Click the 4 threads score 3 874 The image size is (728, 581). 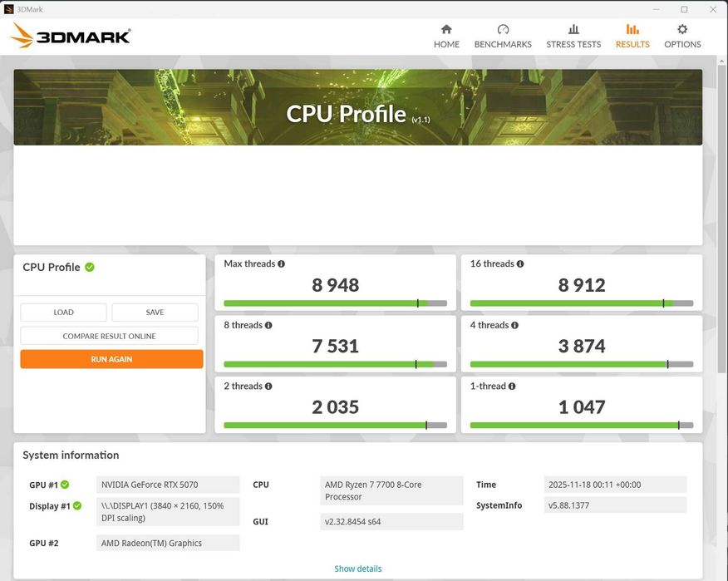click(x=581, y=346)
